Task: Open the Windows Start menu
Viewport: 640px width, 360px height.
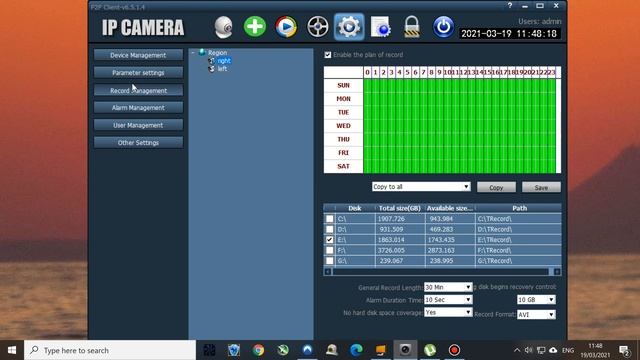Action: [12, 350]
